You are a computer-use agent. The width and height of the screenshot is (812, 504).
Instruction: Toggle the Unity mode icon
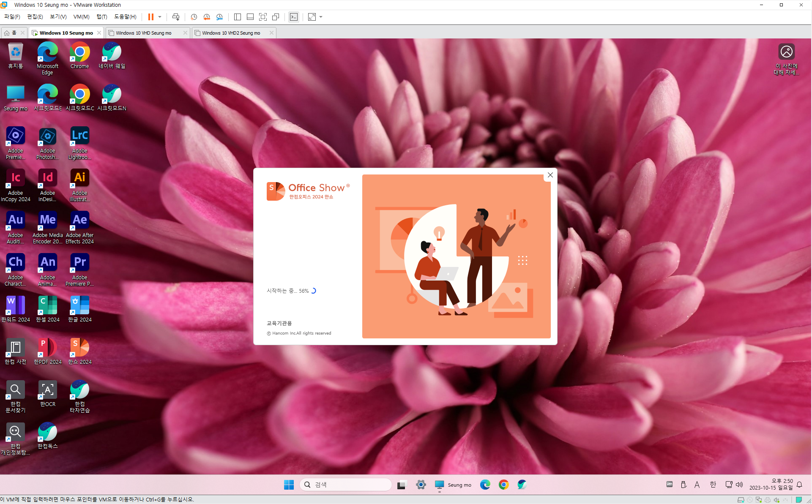click(x=276, y=17)
